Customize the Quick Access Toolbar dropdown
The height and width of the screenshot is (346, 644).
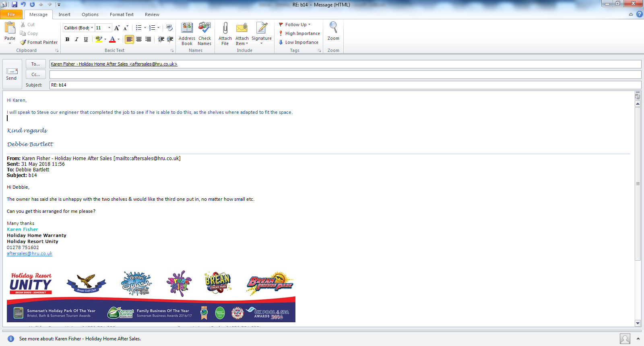[x=59, y=5]
